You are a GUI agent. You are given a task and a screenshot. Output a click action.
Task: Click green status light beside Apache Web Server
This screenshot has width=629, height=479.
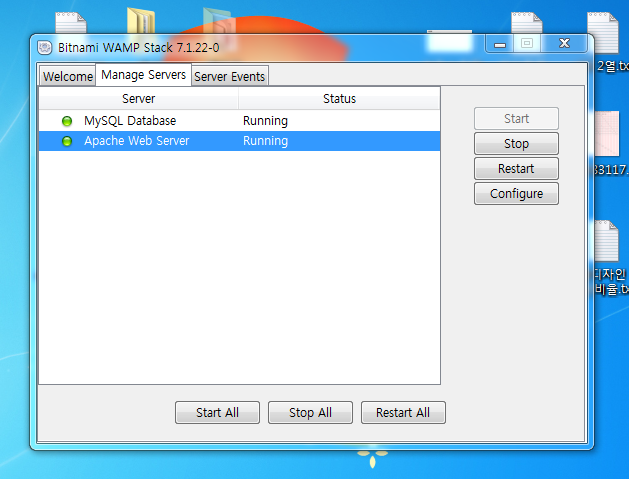(x=67, y=141)
